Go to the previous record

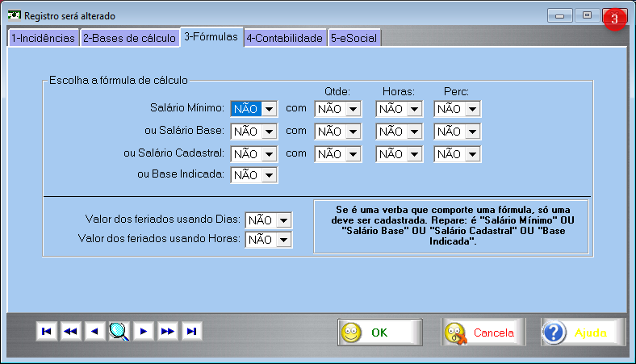click(x=95, y=331)
